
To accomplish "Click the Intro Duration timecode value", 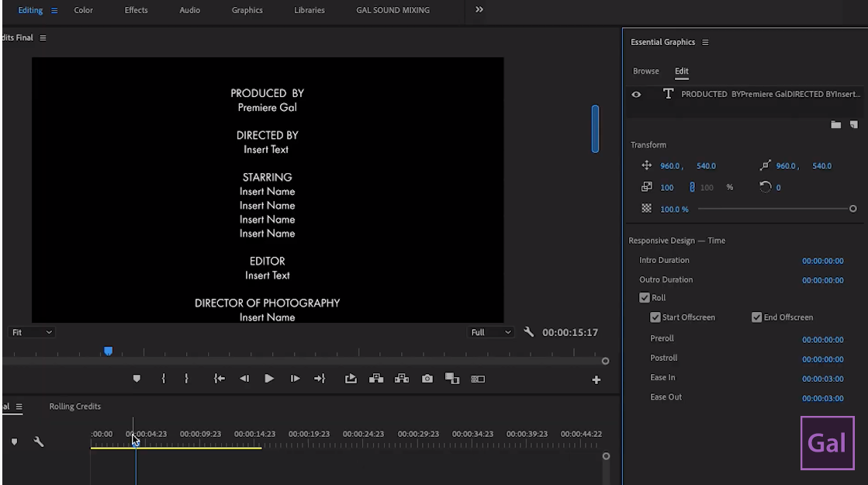I will coord(823,260).
